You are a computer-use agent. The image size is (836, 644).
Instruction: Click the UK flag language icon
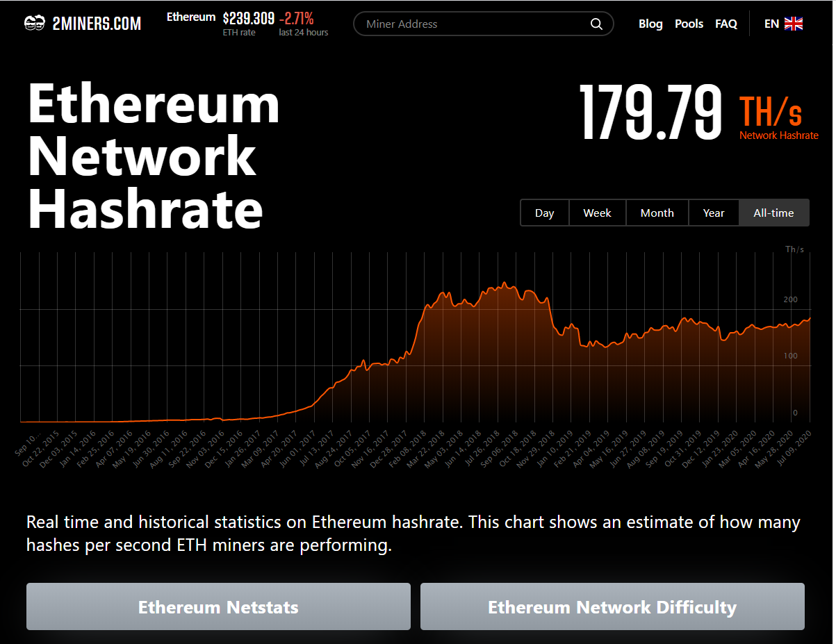(794, 24)
